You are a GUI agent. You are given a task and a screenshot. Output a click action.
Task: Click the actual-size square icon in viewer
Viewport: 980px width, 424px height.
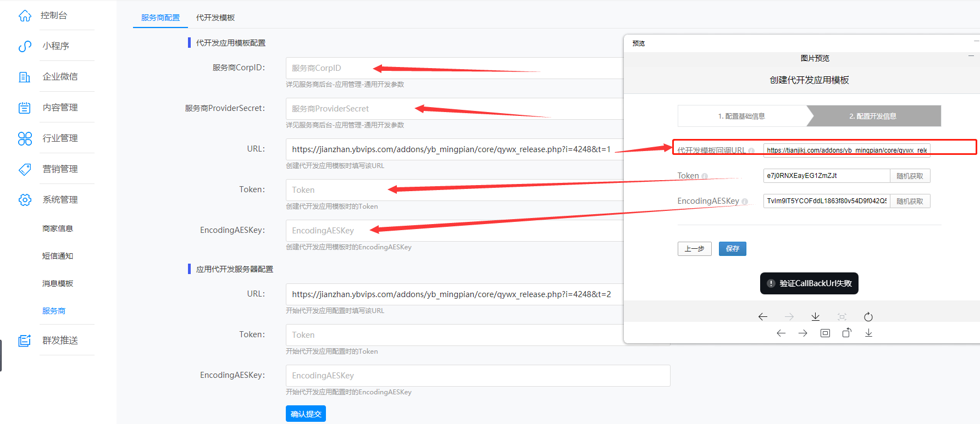pyautogui.click(x=825, y=333)
